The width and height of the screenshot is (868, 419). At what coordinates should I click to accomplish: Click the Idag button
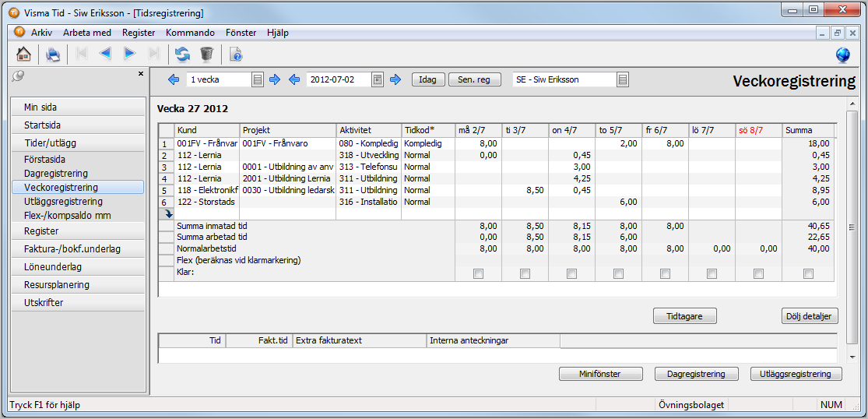428,79
